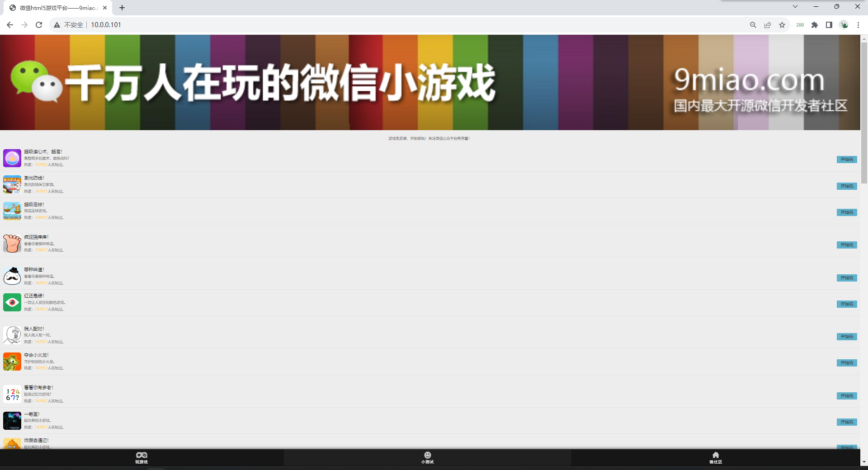This screenshot has width=868, height=470.
Task: Open the 看看你有多老 numbers icon
Action: click(12, 394)
